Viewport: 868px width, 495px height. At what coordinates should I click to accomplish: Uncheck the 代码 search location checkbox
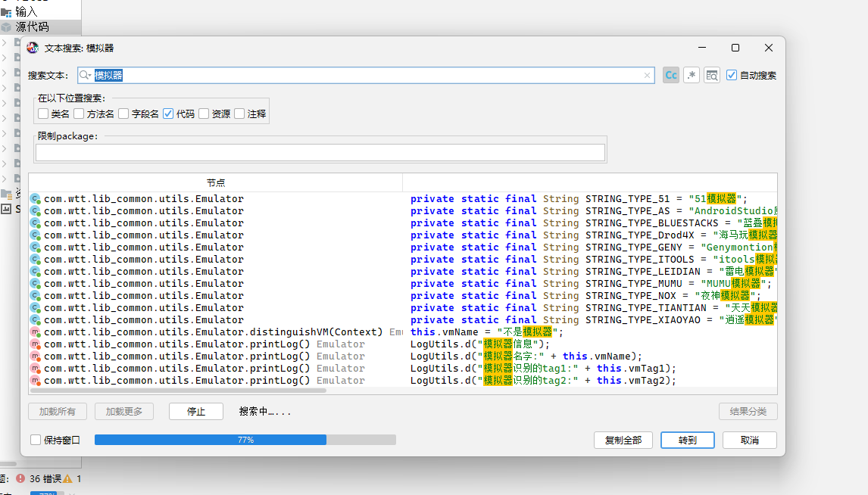click(x=168, y=114)
